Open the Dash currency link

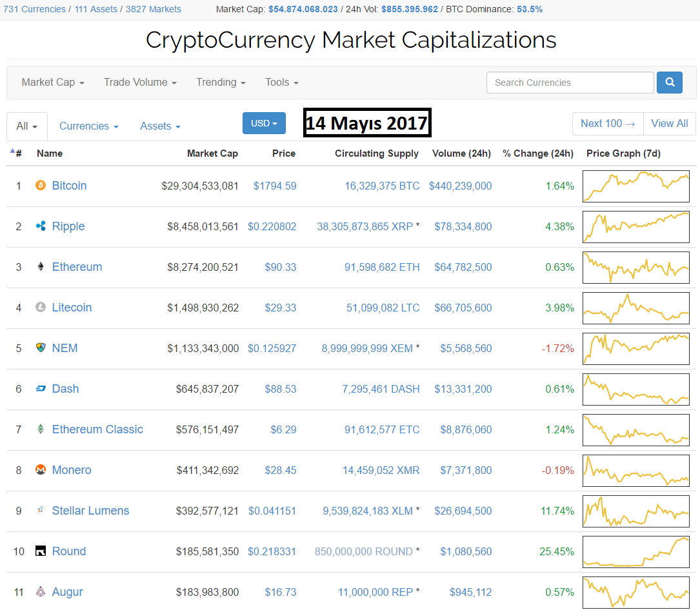point(65,388)
